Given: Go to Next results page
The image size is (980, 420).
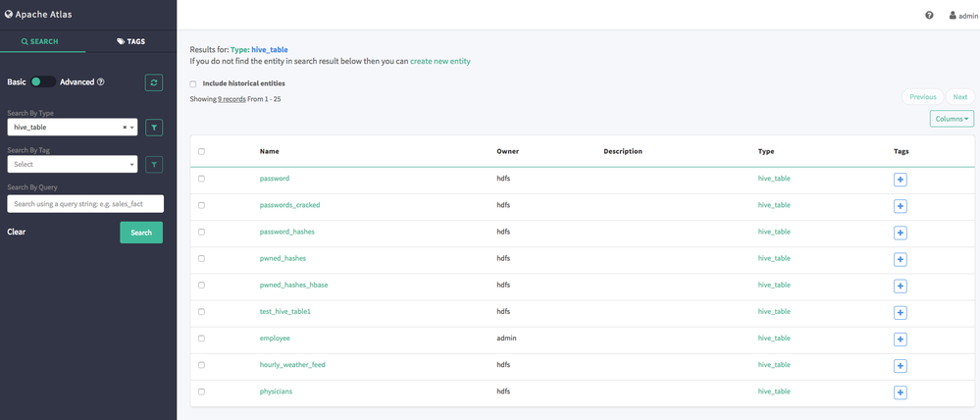Looking at the screenshot, I should (x=960, y=97).
